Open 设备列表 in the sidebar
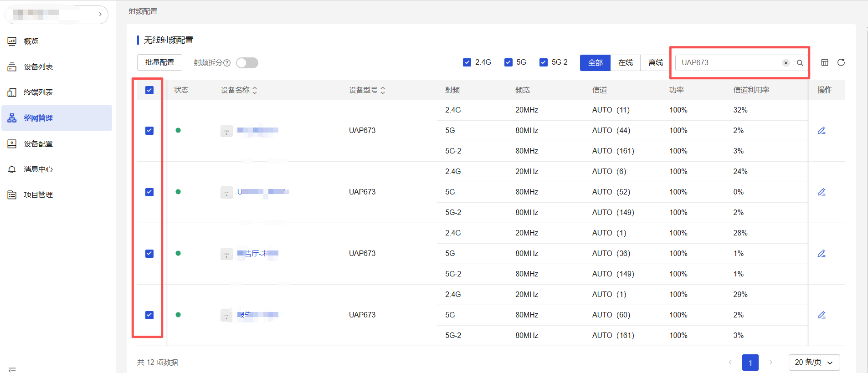 (38, 67)
